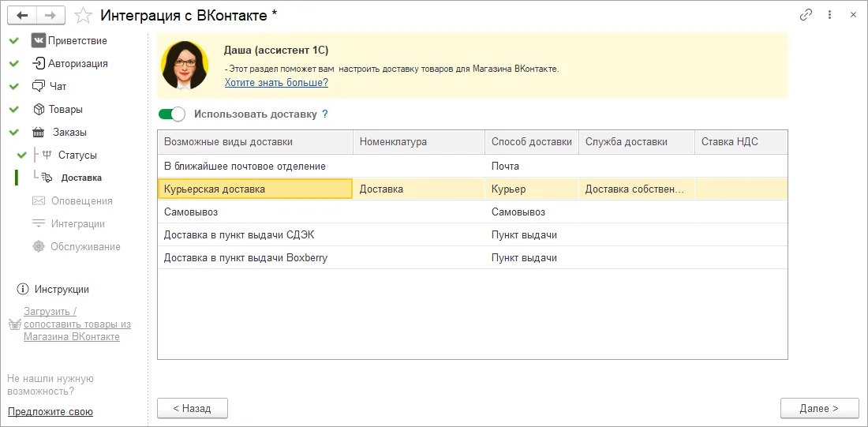Add this form to favorites with star icon
This screenshot has width=868, height=427.
(x=83, y=16)
